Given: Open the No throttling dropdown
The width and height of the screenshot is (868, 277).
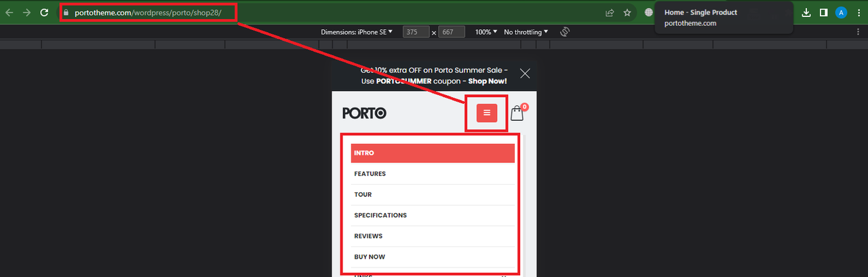Looking at the screenshot, I should click(526, 32).
